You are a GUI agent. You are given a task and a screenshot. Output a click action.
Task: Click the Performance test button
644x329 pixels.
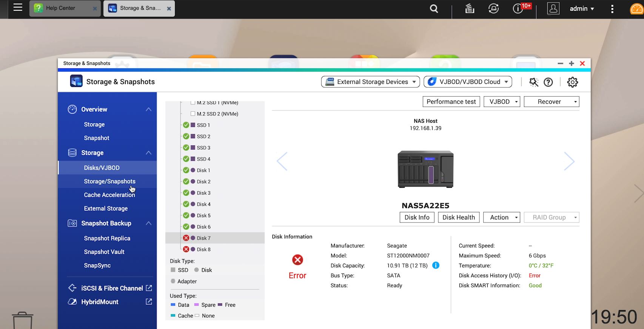point(451,102)
